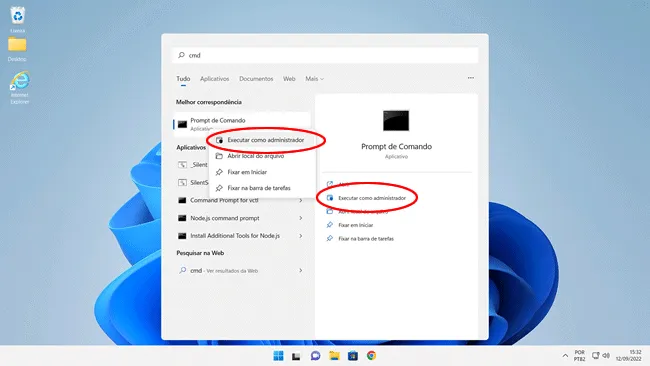Viewport: 650px width, 366px height.
Task: Expand the Mais dropdown
Action: click(x=314, y=79)
